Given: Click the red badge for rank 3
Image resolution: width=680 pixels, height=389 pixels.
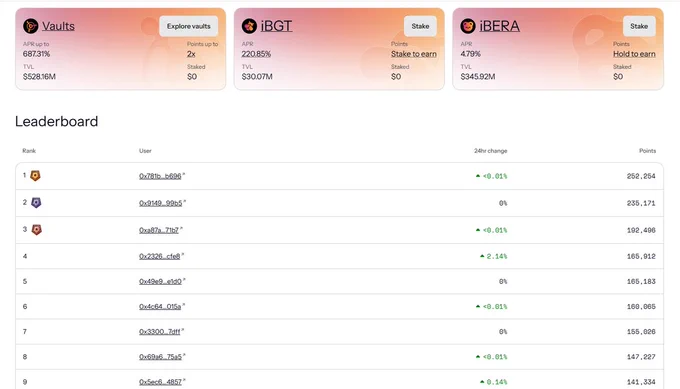Looking at the screenshot, I should 36,229.
